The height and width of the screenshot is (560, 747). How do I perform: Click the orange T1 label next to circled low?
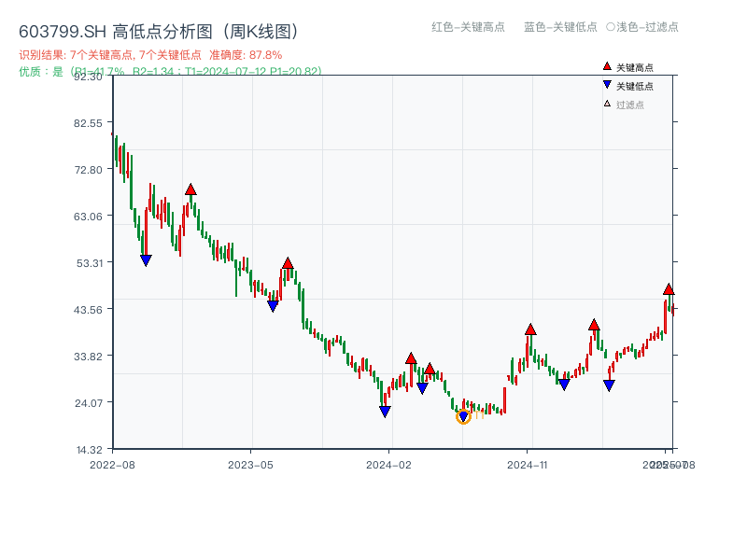(x=479, y=414)
